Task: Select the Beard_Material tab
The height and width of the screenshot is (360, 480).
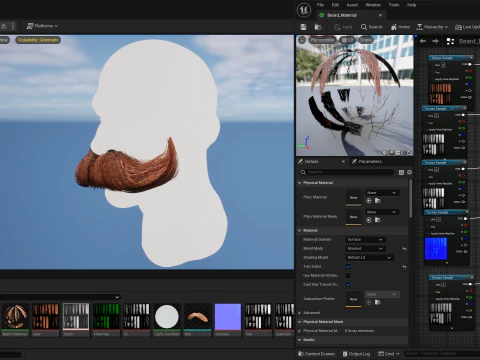Action: coord(342,15)
